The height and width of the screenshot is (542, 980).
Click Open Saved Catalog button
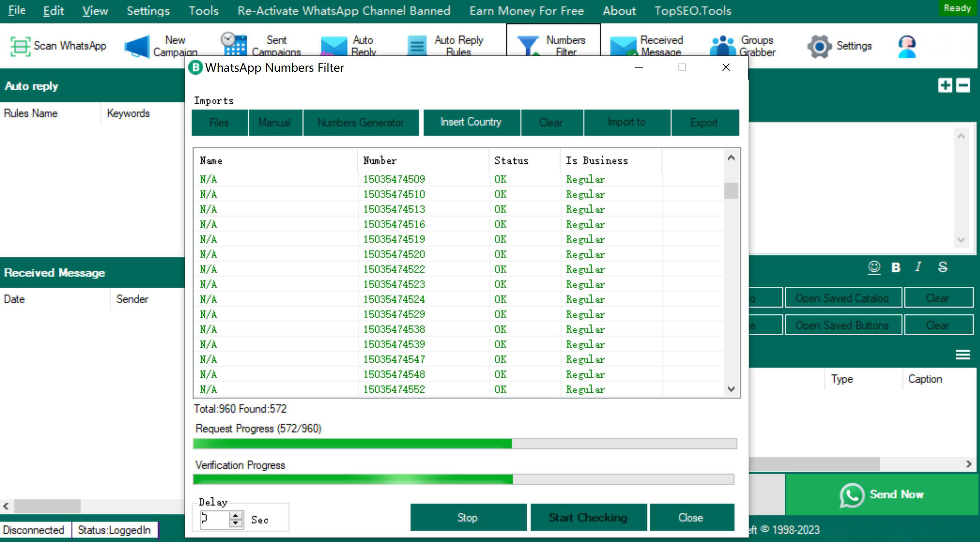point(843,298)
